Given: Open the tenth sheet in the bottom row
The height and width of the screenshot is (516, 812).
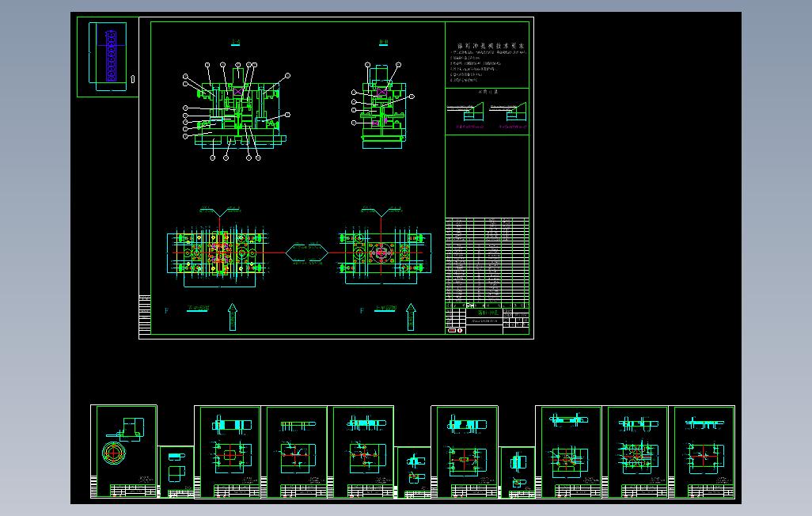Looking at the screenshot, I should (635, 452).
